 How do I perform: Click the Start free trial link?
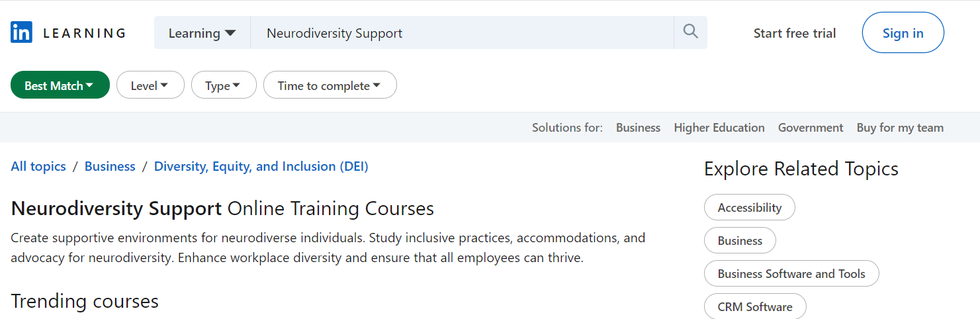click(795, 33)
